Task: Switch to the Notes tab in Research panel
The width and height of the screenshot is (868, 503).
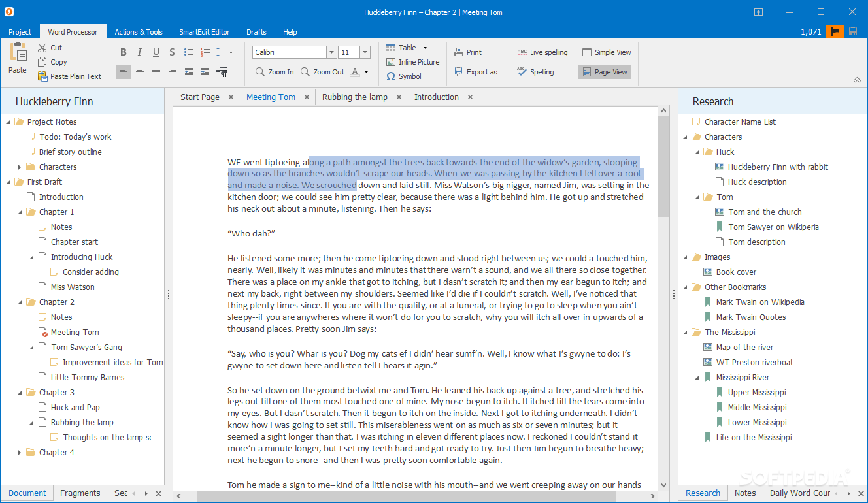Action: pos(744,493)
